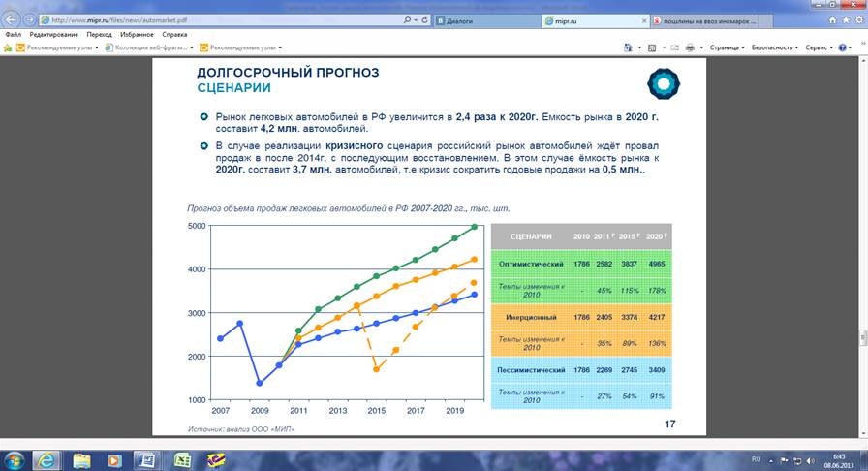This screenshot has width=868, height=471.
Task: Open the Windows Start orb
Action: coord(14,460)
